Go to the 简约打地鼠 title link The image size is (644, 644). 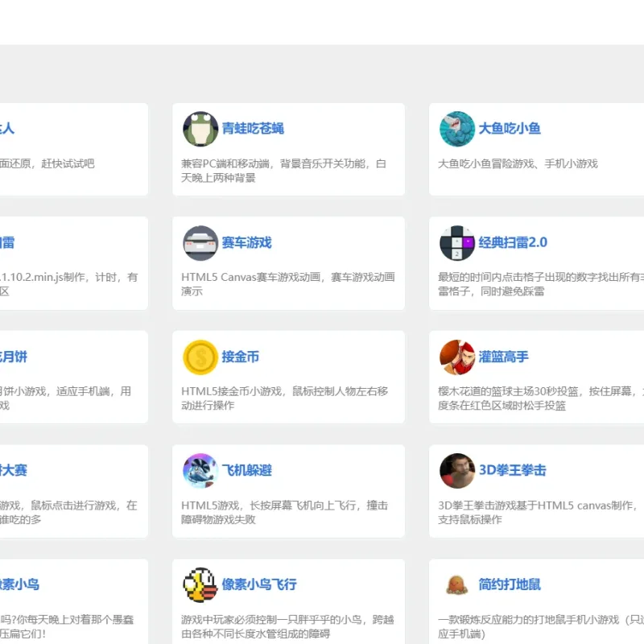pos(510,584)
